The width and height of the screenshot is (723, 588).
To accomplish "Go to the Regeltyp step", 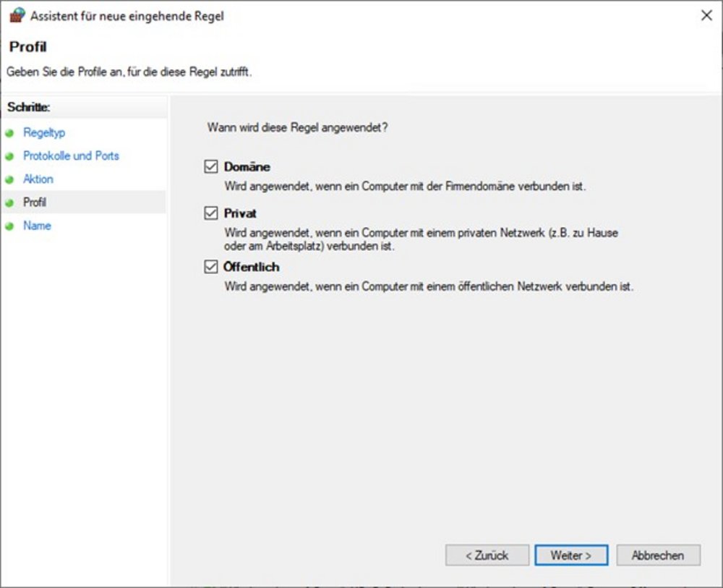I will point(44,133).
